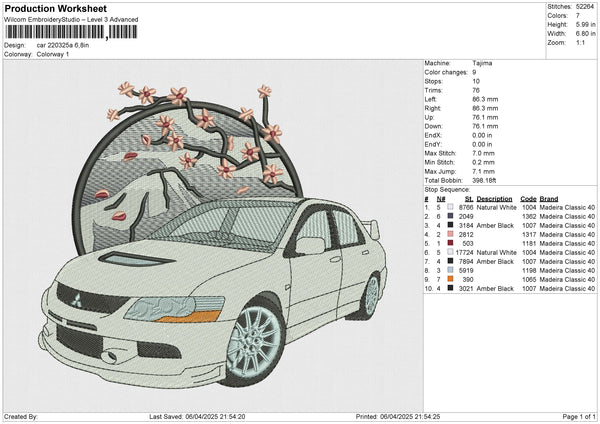The height and width of the screenshot is (424, 600).
Task: Click the stop 3 Amber Black color swatch
Action: (x=450, y=225)
